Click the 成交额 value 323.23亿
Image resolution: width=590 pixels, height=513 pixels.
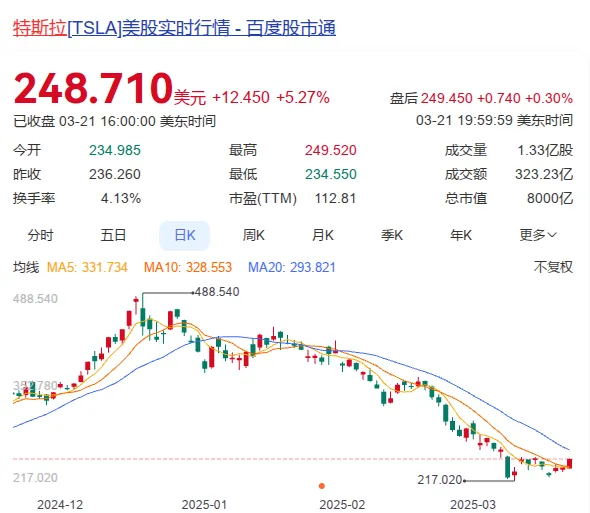[x=544, y=174]
